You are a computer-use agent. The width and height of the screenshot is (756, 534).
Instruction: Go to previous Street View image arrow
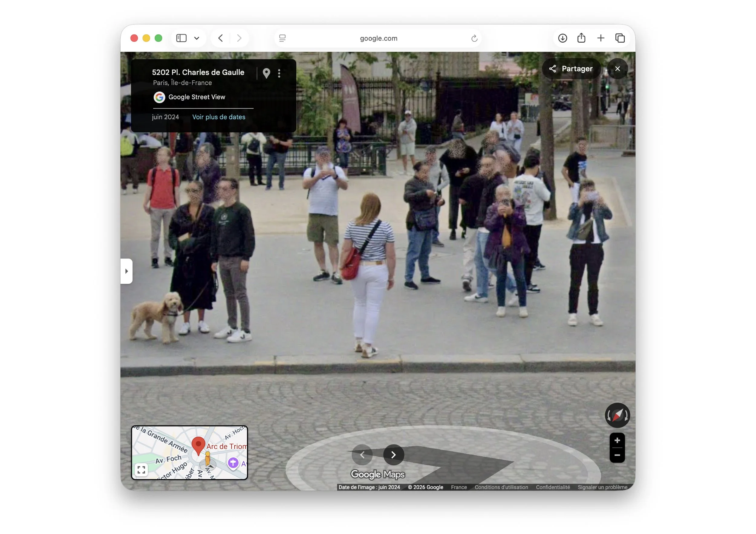pyautogui.click(x=362, y=455)
